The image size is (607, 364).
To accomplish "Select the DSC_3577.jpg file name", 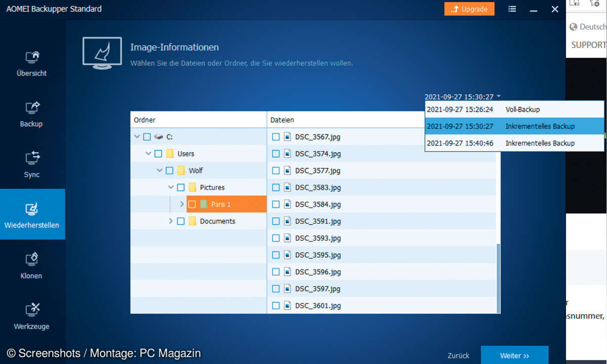I will click(x=318, y=170).
